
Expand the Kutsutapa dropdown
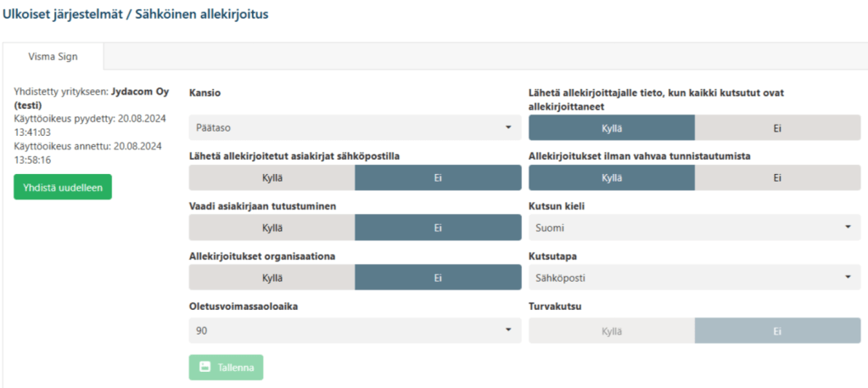click(695, 277)
